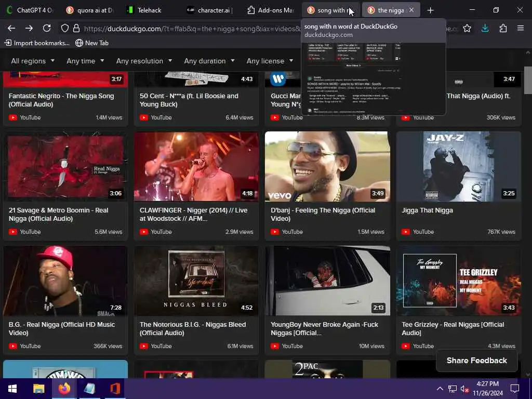
Task: Open the taskbar clock showing 4:27 PM
Action: [x=487, y=389]
